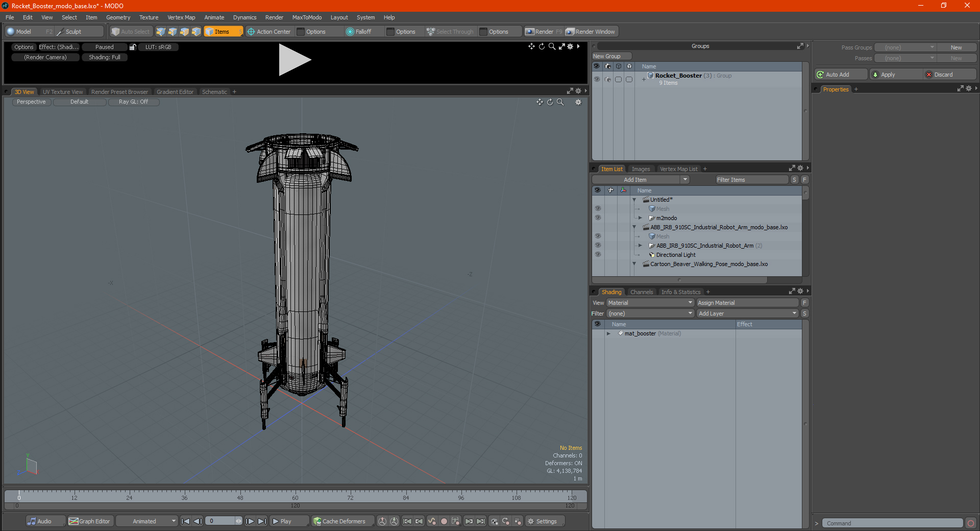The width and height of the screenshot is (980, 531).
Task: Open 3D viewport gear settings icon
Action: click(x=578, y=102)
